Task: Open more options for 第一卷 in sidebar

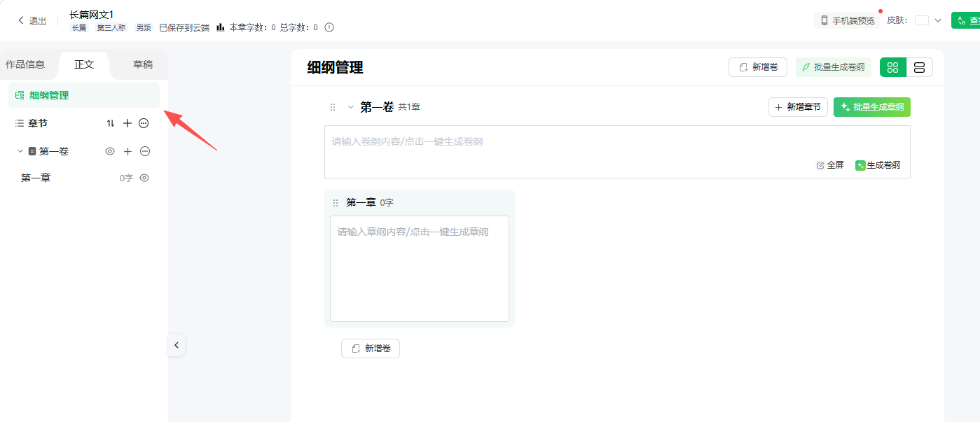Action: click(x=145, y=151)
